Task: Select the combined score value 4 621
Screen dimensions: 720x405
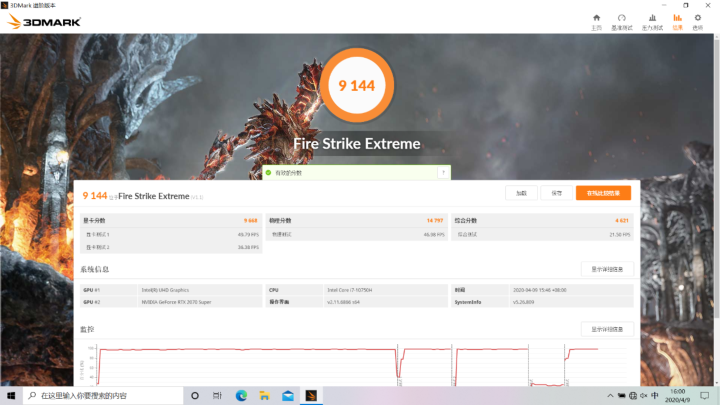Action: click(622, 220)
